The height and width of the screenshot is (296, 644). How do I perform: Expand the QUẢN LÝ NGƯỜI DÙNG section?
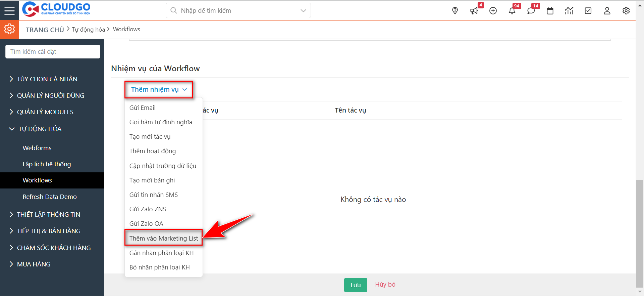50,95
